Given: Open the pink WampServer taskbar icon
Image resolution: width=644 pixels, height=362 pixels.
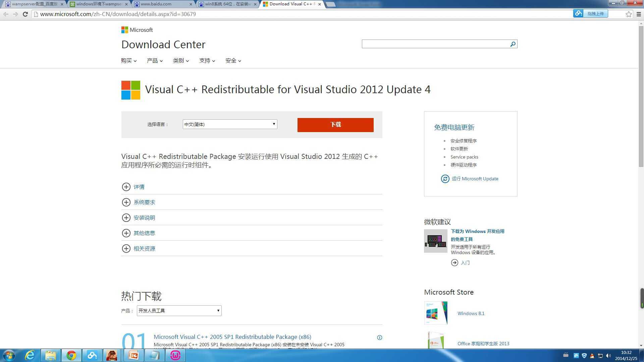Looking at the screenshot, I should pyautogui.click(x=175, y=355).
